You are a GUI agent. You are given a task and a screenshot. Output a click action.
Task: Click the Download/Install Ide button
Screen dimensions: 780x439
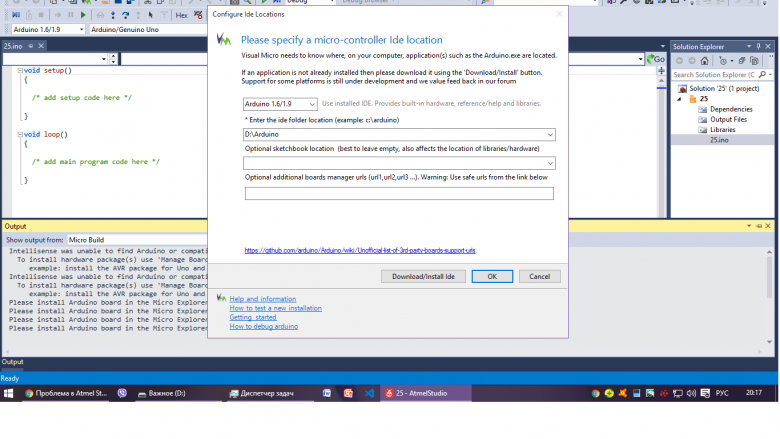(x=423, y=276)
